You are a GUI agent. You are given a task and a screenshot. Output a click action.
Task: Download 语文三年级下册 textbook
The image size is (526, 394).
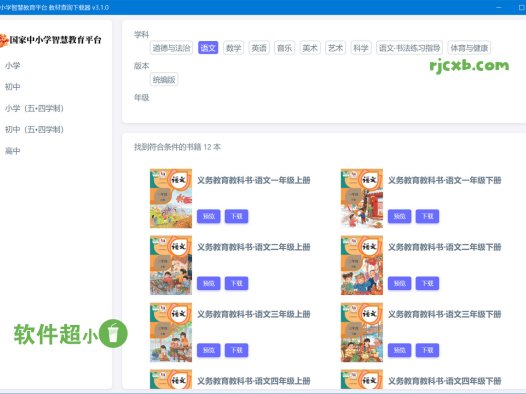coord(427,350)
